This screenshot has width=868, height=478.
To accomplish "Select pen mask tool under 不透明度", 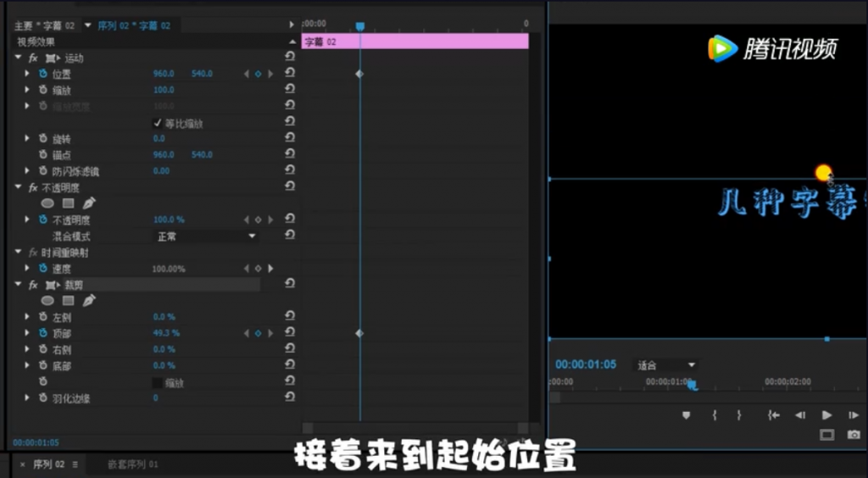I will 88,203.
